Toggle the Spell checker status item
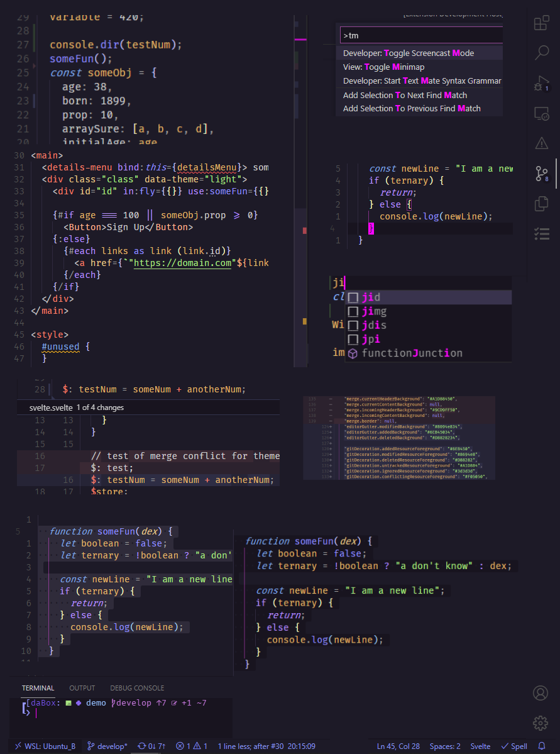Image resolution: width=560 pixels, height=754 pixels. point(514,746)
